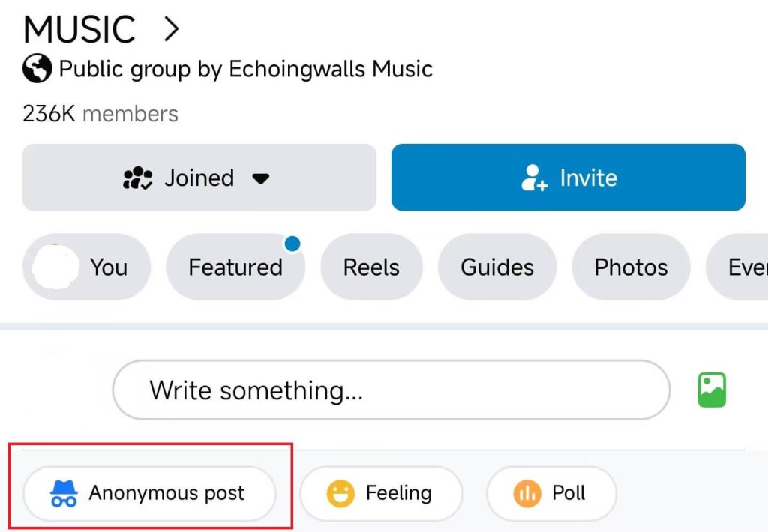Image resolution: width=768 pixels, height=532 pixels.
Task: Click the group members icon on Joined
Action: [x=138, y=178]
